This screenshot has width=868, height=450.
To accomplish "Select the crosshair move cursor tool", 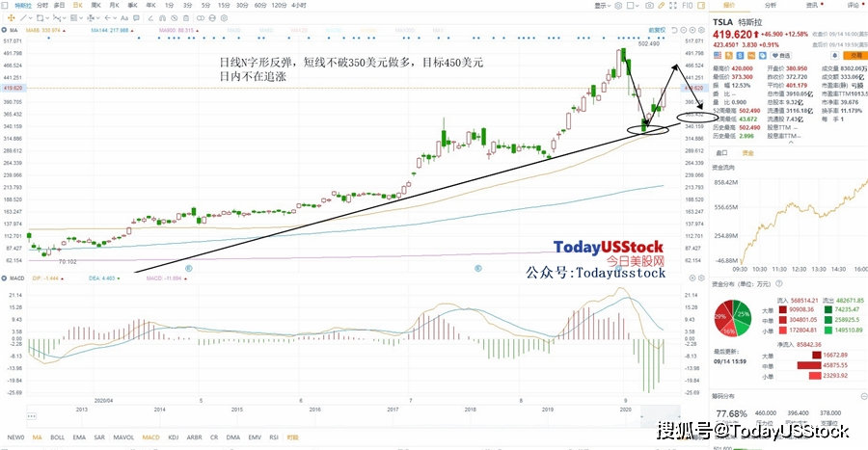I will [11, 18].
